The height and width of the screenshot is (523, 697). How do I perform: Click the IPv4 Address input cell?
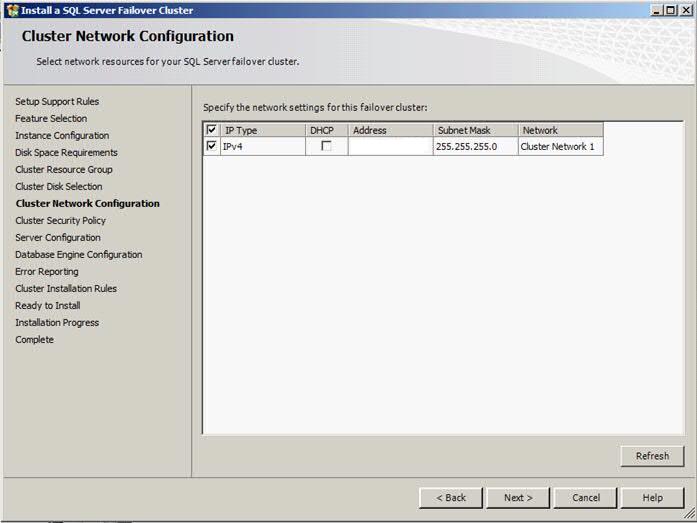pos(390,146)
